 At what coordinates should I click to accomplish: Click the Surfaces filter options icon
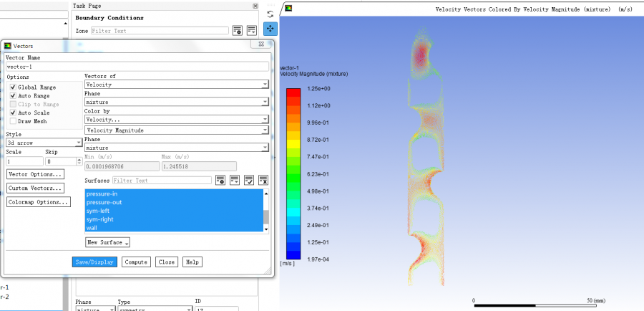click(x=221, y=180)
